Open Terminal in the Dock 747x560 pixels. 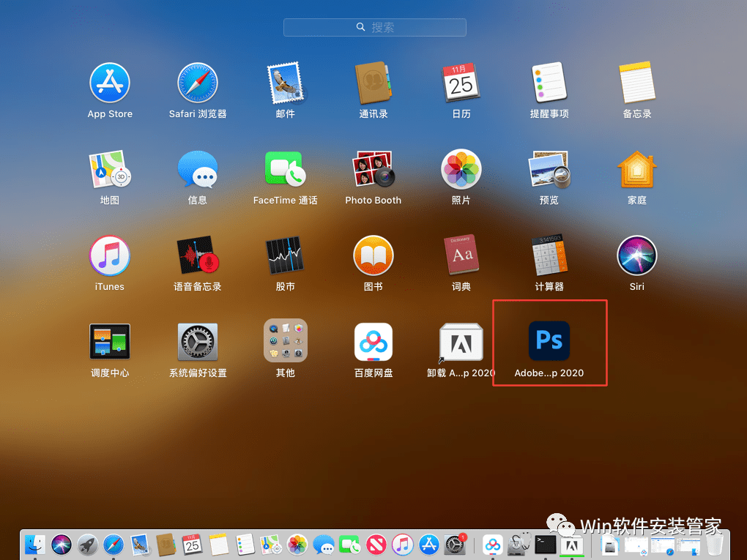[545, 545]
